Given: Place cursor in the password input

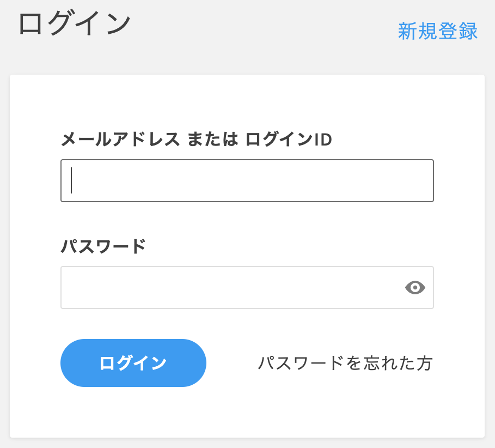Looking at the screenshot, I should click(218, 288).
